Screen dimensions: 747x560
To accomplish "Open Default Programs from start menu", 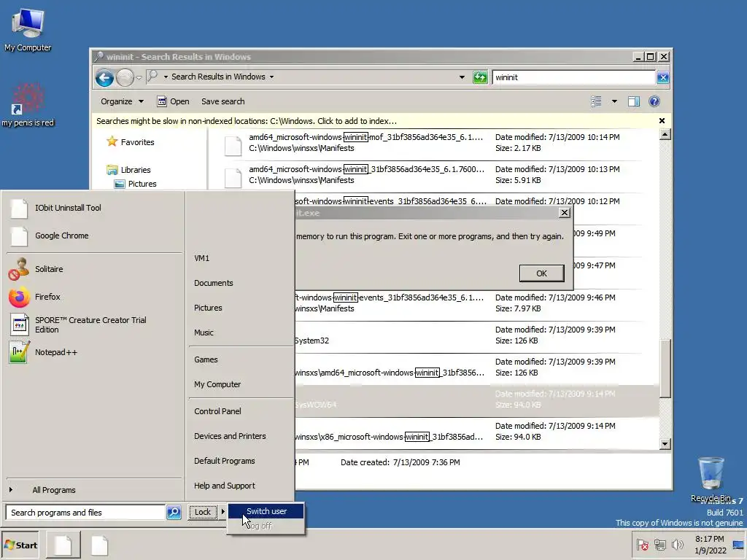I will click(225, 461).
